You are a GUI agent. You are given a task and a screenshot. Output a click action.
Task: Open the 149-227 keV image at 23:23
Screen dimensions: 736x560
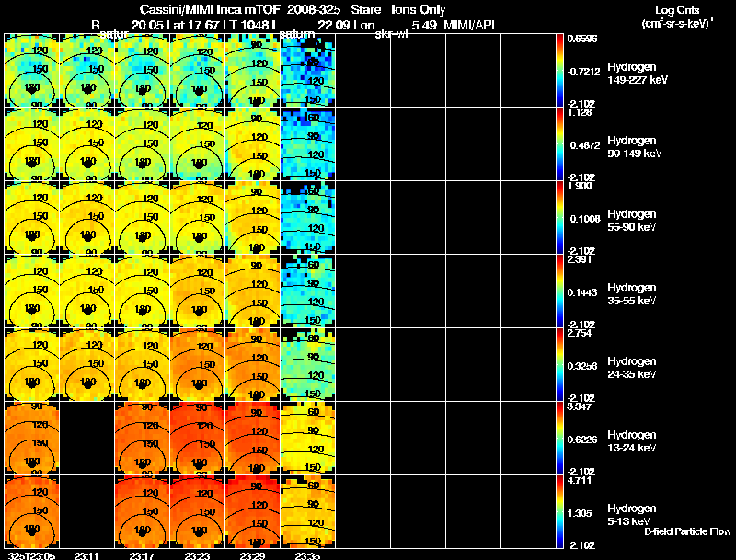pos(198,71)
